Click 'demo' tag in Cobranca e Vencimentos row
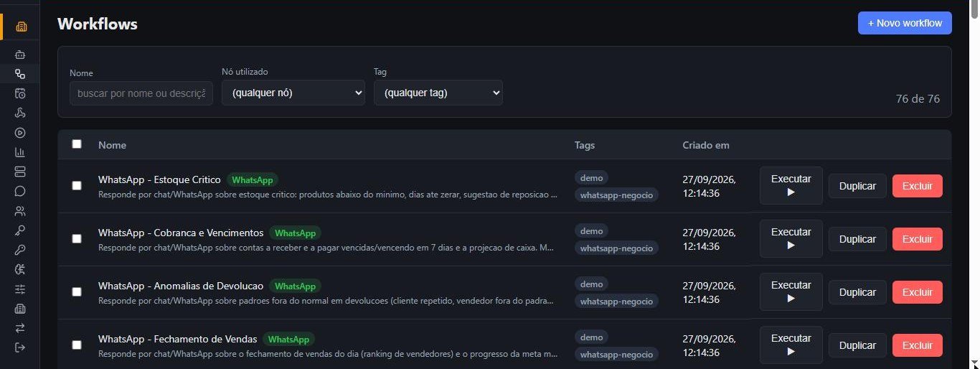Viewport: 980px width, 369px height. point(592,230)
